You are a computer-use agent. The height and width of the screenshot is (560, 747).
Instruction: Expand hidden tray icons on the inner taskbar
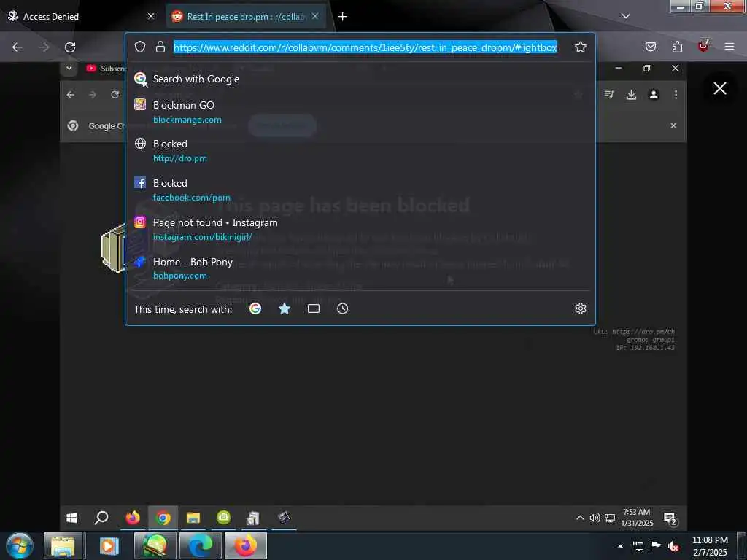pos(580,518)
